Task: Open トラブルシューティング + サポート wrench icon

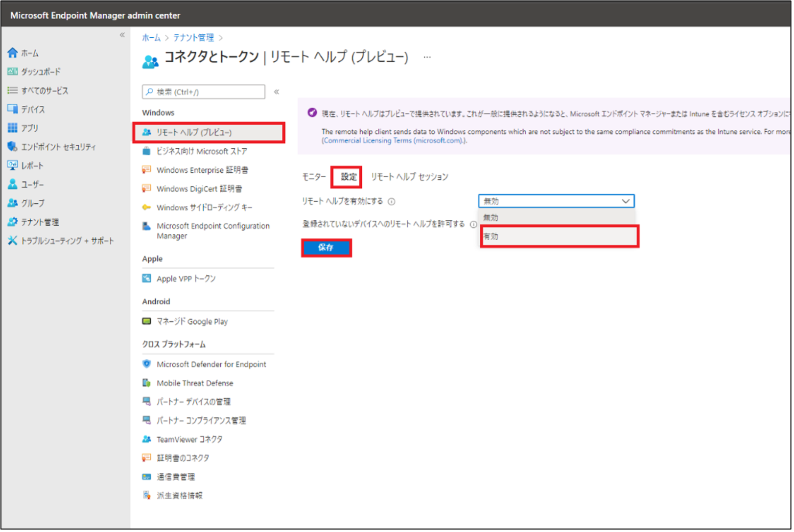Action: click(x=13, y=241)
